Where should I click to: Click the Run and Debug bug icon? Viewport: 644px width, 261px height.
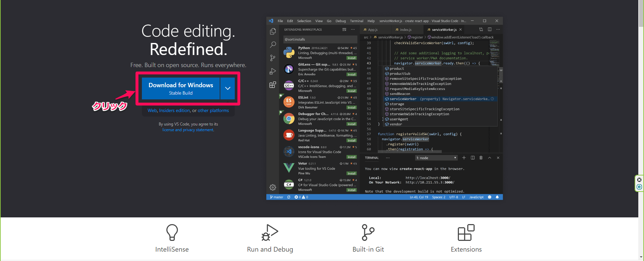270,232
